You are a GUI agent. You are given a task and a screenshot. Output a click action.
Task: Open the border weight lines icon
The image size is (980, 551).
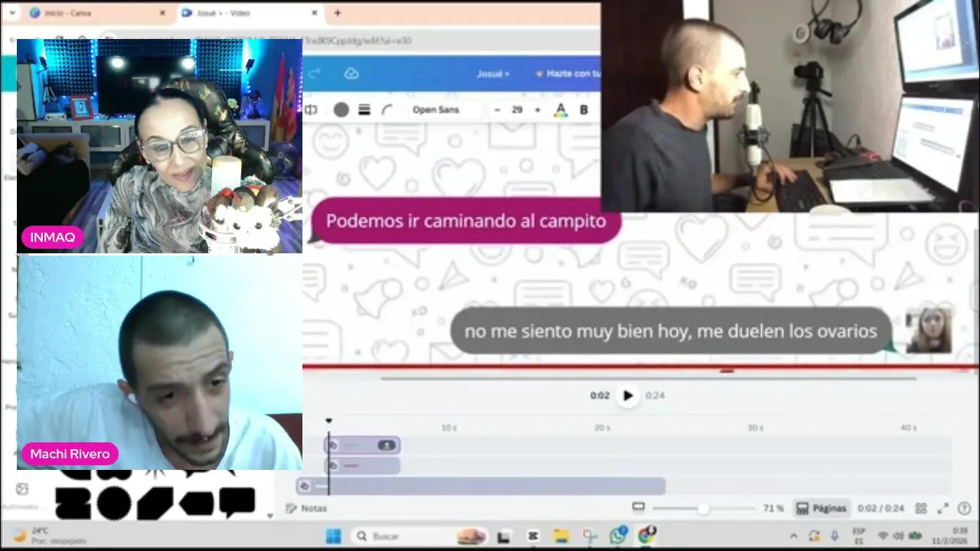coord(364,110)
